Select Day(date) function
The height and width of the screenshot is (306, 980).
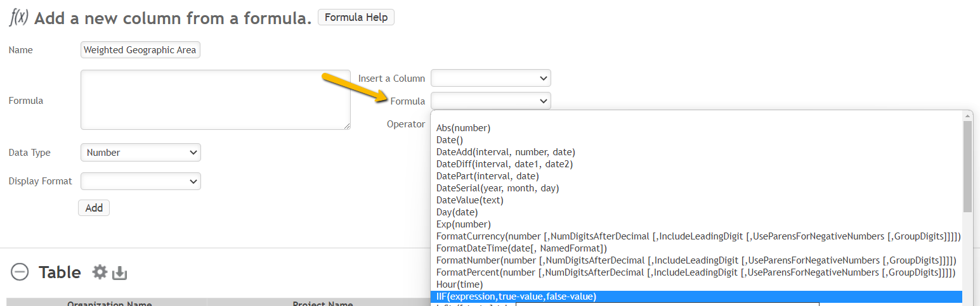[x=696, y=212]
